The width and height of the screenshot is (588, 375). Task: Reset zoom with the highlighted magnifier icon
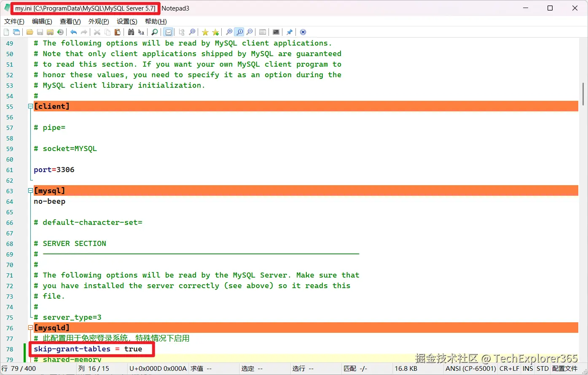[x=239, y=32]
